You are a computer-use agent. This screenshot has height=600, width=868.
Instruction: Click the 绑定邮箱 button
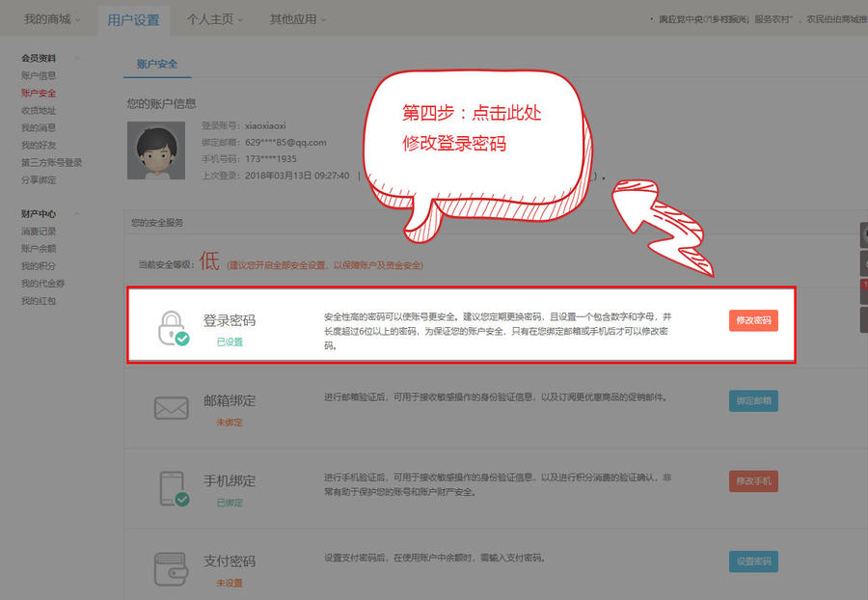point(752,400)
